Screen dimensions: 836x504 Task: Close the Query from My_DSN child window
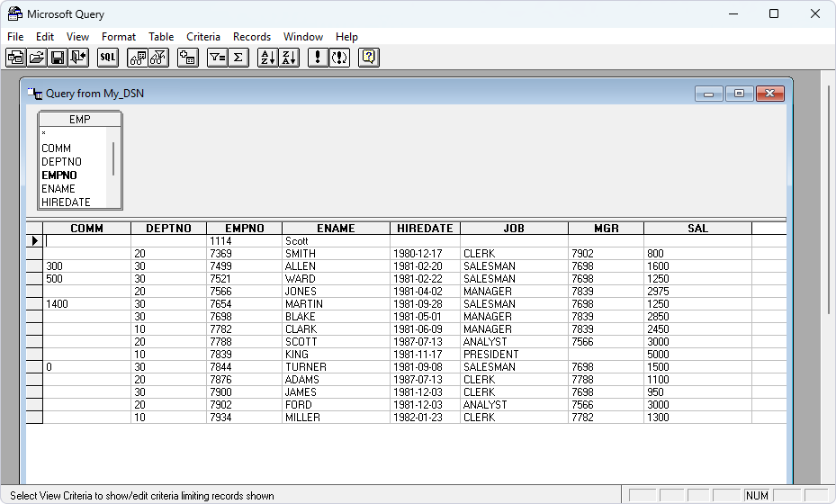coord(770,94)
